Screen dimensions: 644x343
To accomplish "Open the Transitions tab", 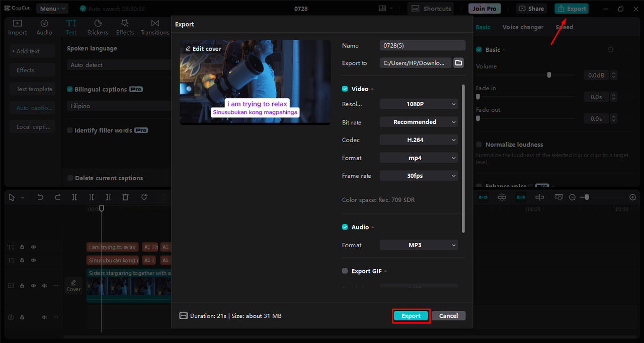I will [155, 27].
